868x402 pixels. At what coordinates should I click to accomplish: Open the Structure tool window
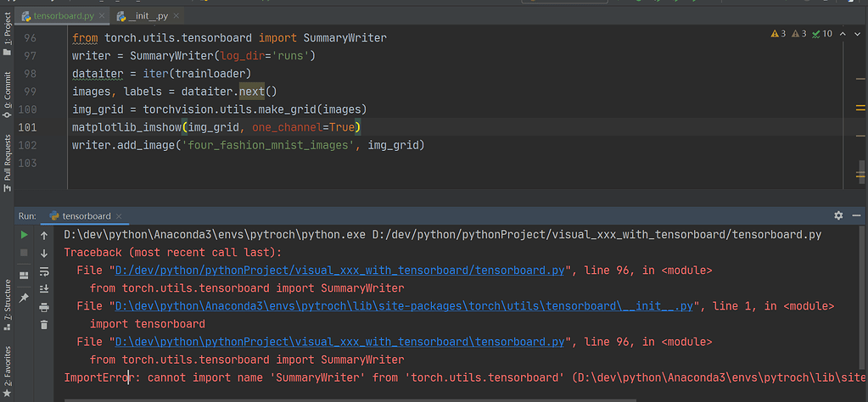click(7, 304)
